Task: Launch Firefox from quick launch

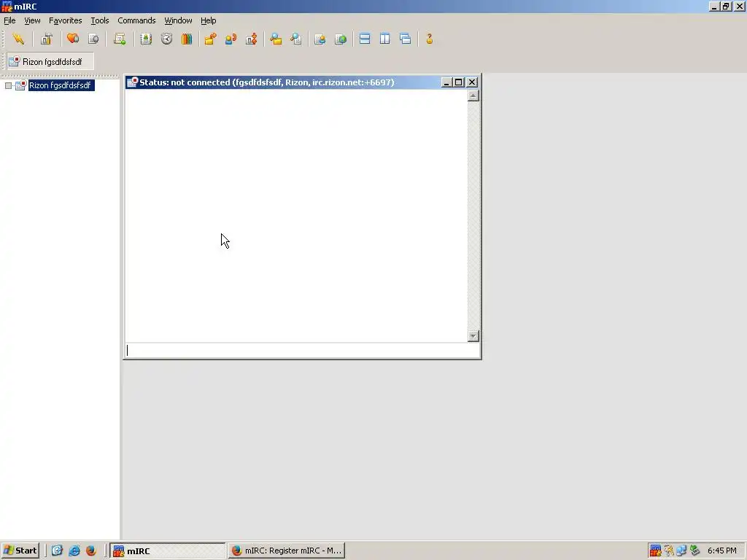Action: coord(91,551)
